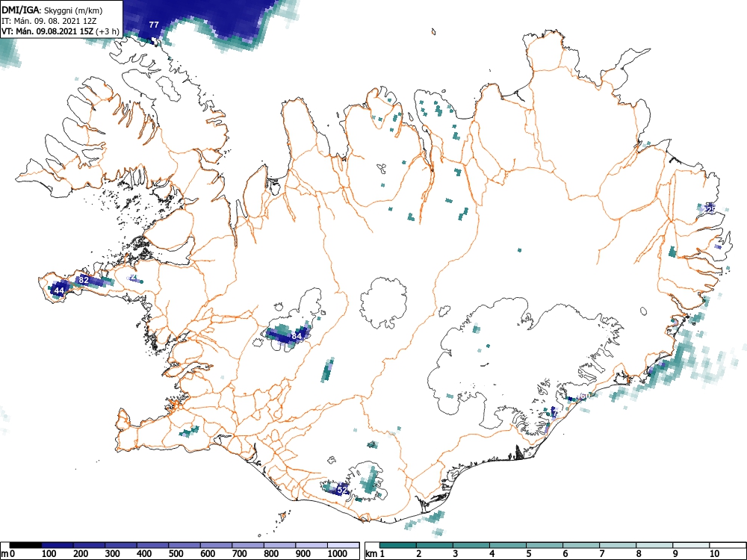Image resolution: width=747 pixels, height=560 pixels.
Task: Click the legend unit label km
Action: (371, 553)
